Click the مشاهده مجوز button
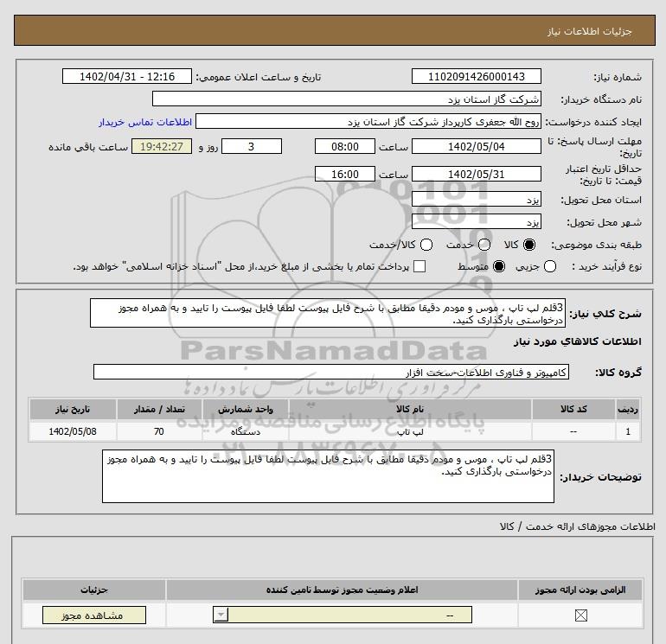 (94, 615)
